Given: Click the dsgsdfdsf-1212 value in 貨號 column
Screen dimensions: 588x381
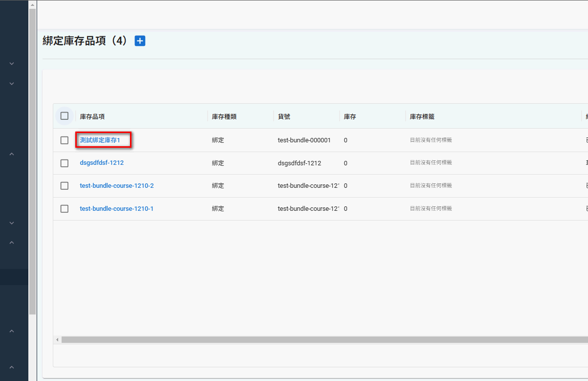Looking at the screenshot, I should [x=299, y=163].
